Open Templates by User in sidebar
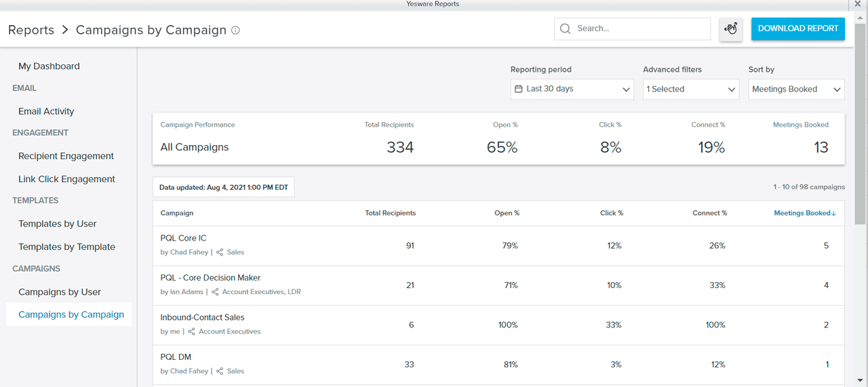Viewport: 868px width, 387px height. pos(58,224)
